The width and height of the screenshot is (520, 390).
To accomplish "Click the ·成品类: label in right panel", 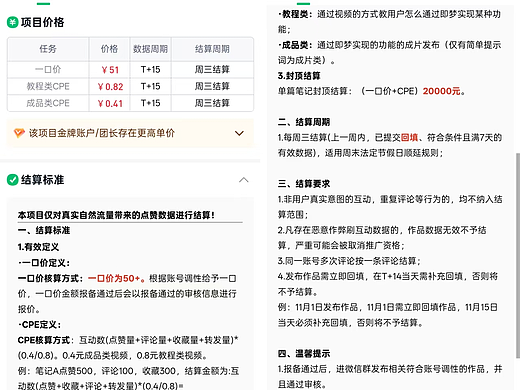I will (x=295, y=45).
